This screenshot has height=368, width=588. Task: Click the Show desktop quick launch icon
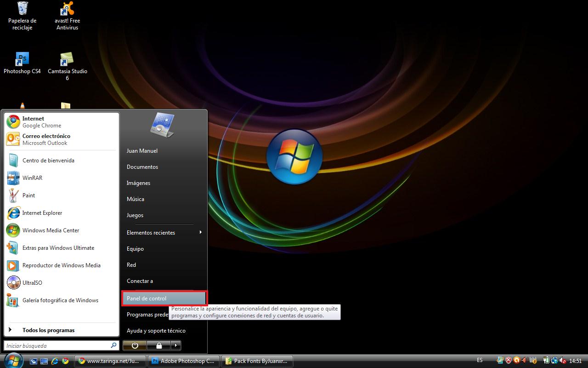(44, 361)
